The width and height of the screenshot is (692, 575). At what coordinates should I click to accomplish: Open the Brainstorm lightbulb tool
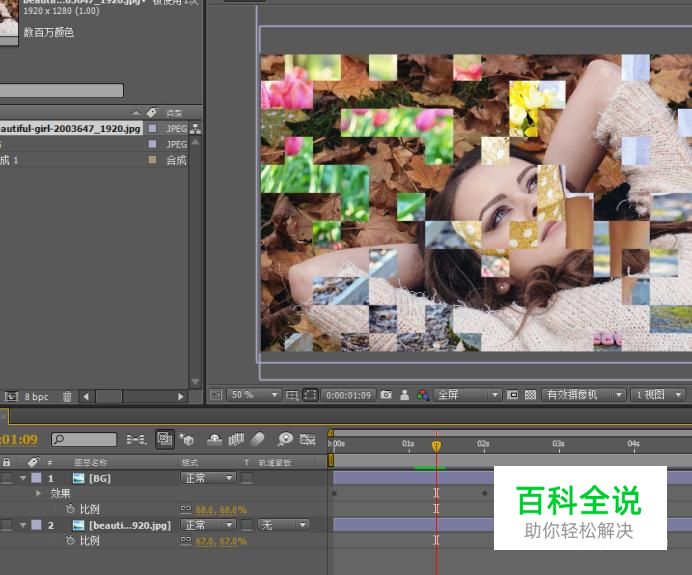coord(285,439)
